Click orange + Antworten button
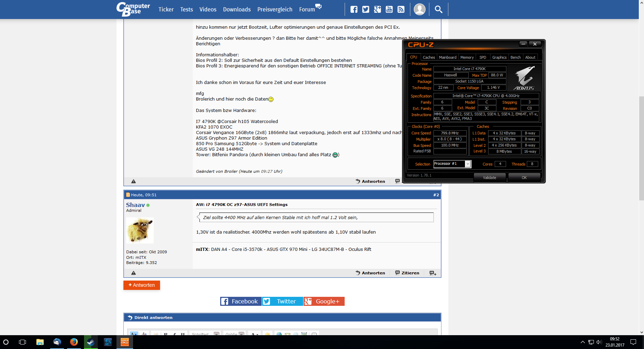The width and height of the screenshot is (644, 349). point(142,285)
